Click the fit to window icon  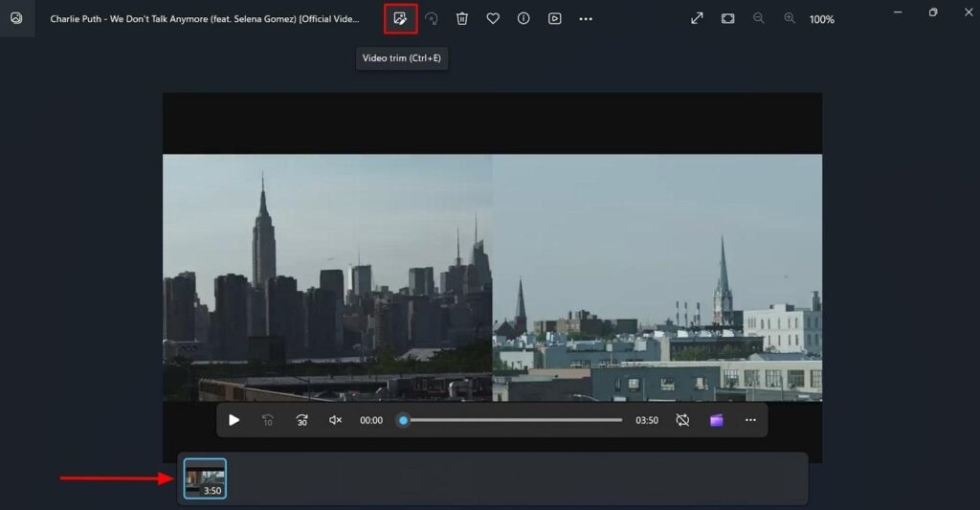(728, 19)
